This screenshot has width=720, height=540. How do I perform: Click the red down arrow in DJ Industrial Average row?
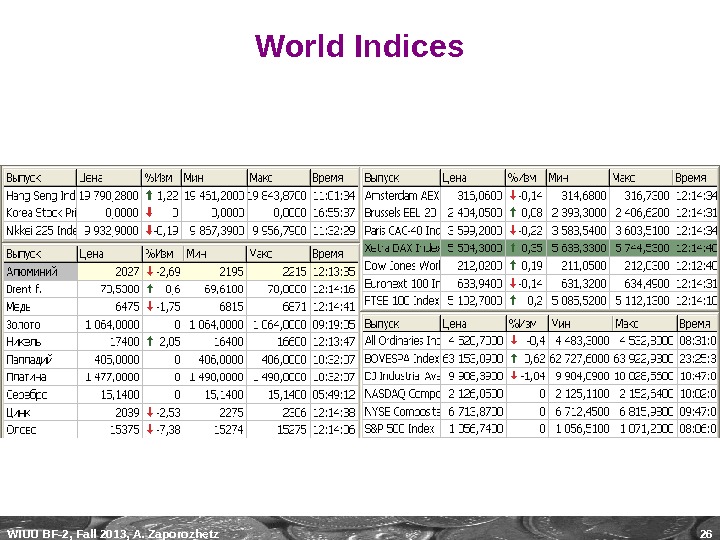click(x=514, y=376)
